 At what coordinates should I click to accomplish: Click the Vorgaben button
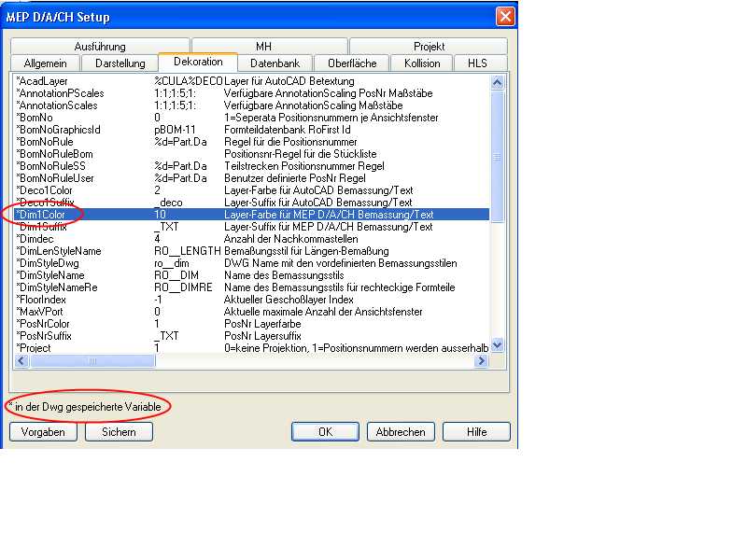tap(43, 432)
